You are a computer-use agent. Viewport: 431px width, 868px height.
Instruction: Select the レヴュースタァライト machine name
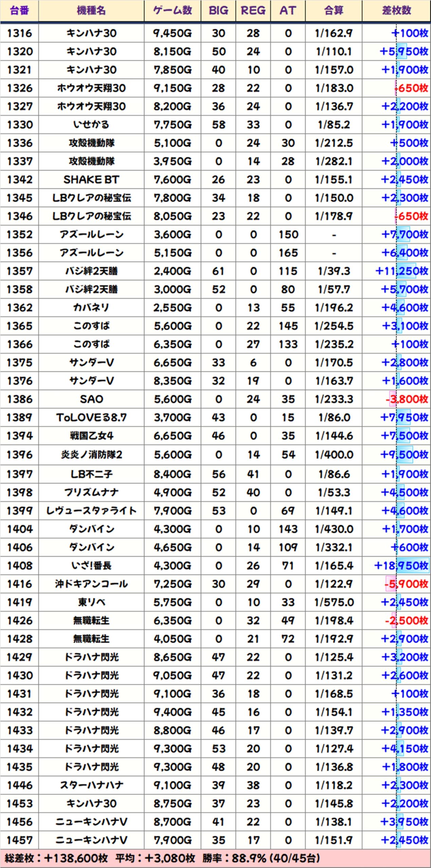point(91,511)
